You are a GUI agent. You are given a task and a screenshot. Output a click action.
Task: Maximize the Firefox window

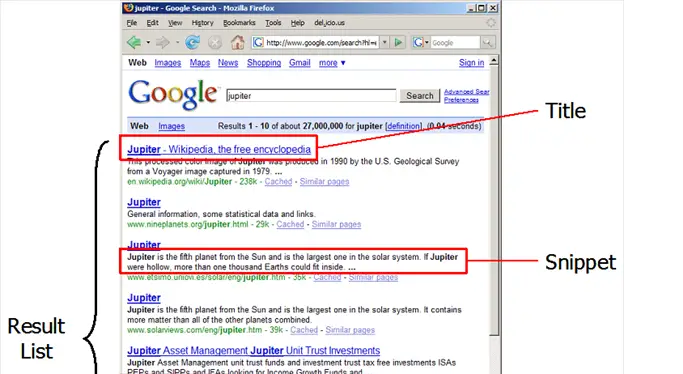pyautogui.click(x=482, y=8)
